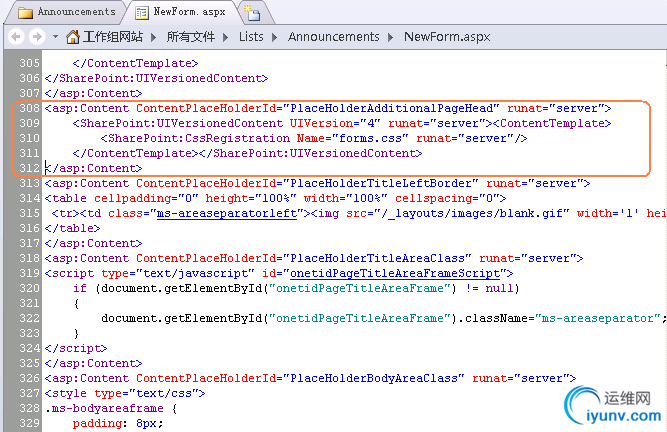667x432 pixels.
Task: Click the closing </script> tag on line 324
Action: click(x=76, y=349)
